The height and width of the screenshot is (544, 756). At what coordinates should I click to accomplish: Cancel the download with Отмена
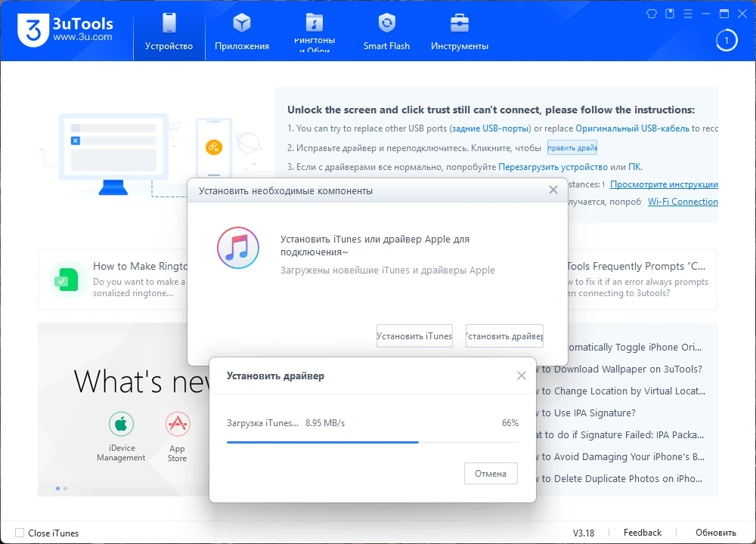click(491, 473)
